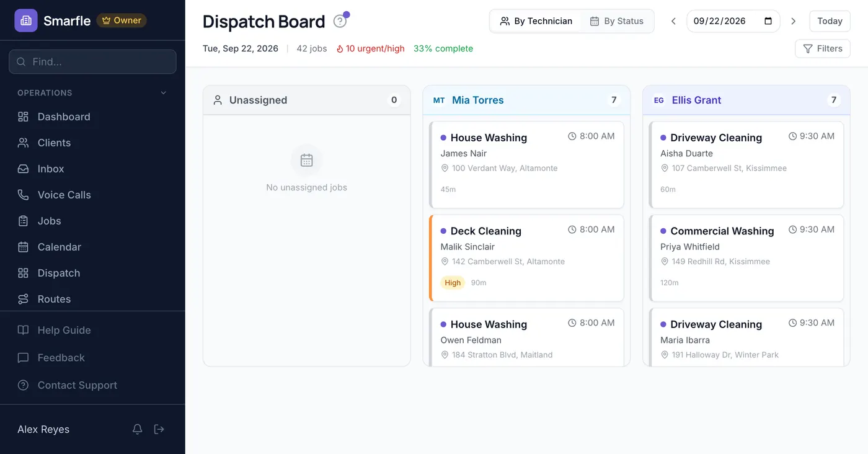Switch to By Technician view
The height and width of the screenshot is (454, 868).
[x=536, y=21]
